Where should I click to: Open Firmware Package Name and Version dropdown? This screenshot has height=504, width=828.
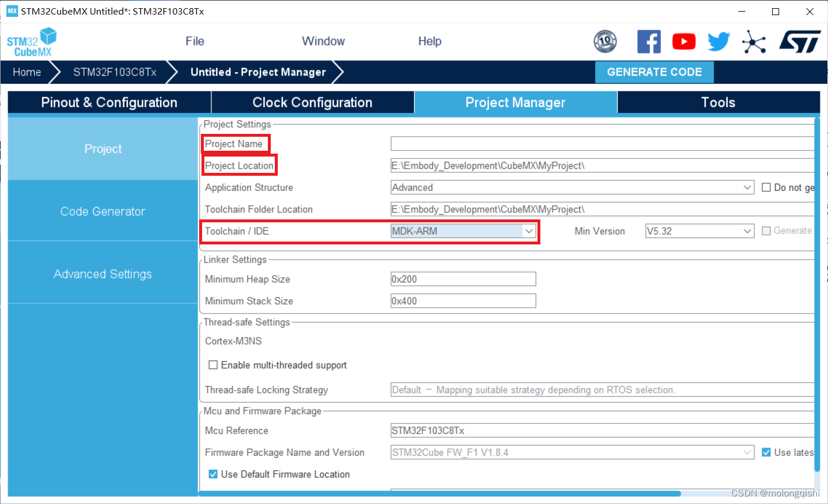tap(572, 452)
